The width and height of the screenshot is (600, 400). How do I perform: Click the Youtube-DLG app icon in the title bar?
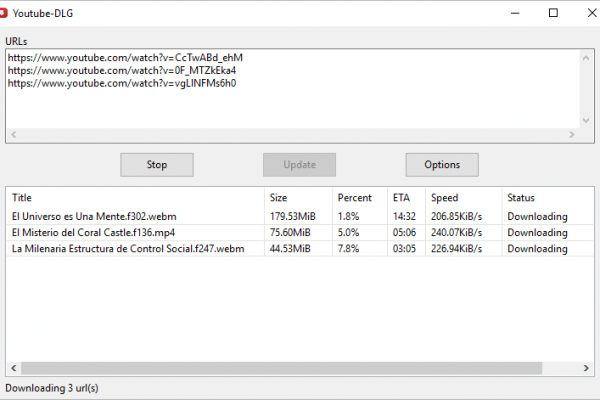[3, 13]
